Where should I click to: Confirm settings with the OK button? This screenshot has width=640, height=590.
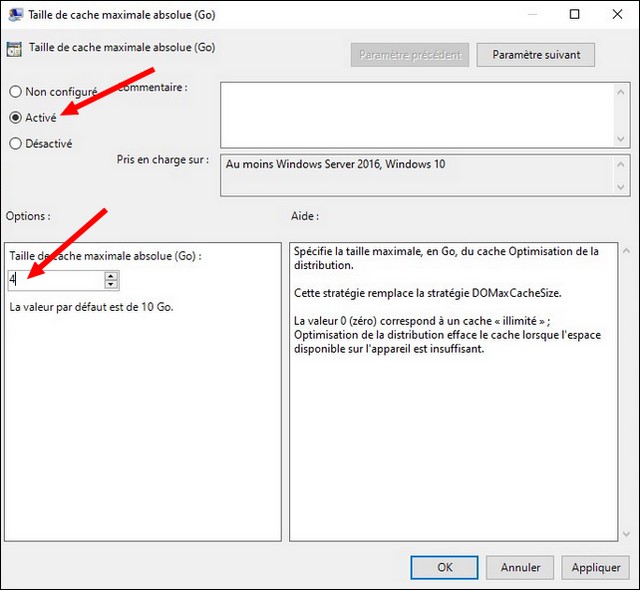[444, 567]
